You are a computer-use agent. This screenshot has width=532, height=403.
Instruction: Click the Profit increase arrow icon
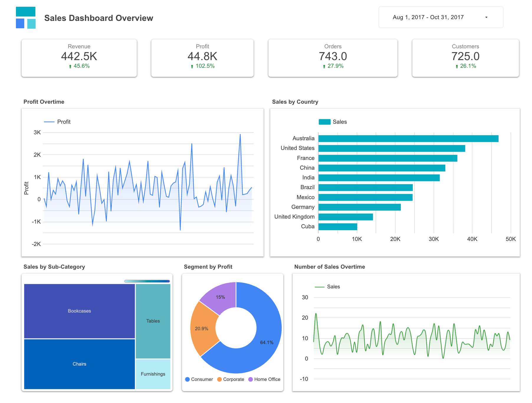[191, 66]
